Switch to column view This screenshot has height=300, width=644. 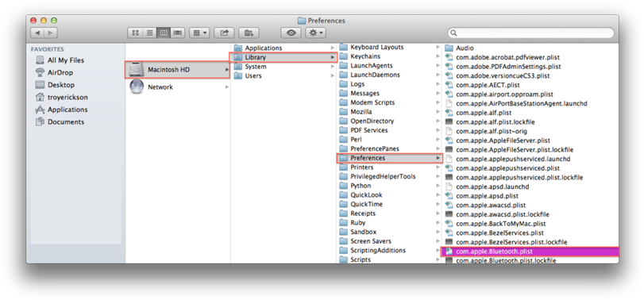click(164, 33)
